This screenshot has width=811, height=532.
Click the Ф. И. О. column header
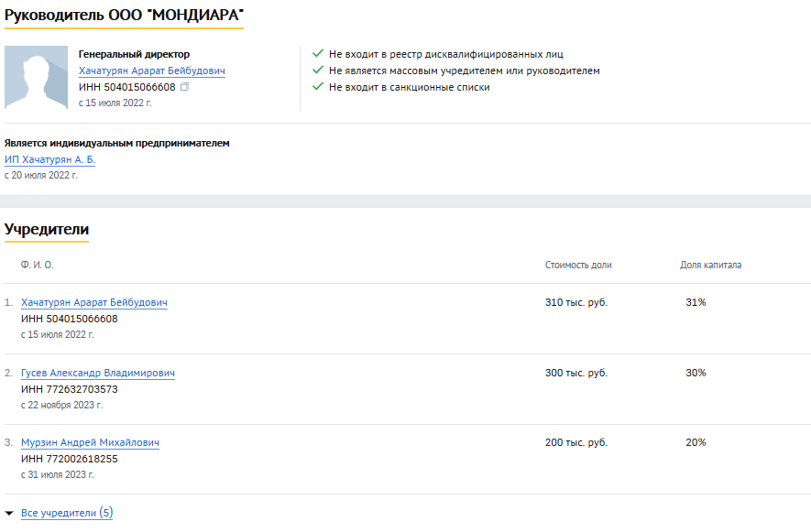click(x=38, y=265)
